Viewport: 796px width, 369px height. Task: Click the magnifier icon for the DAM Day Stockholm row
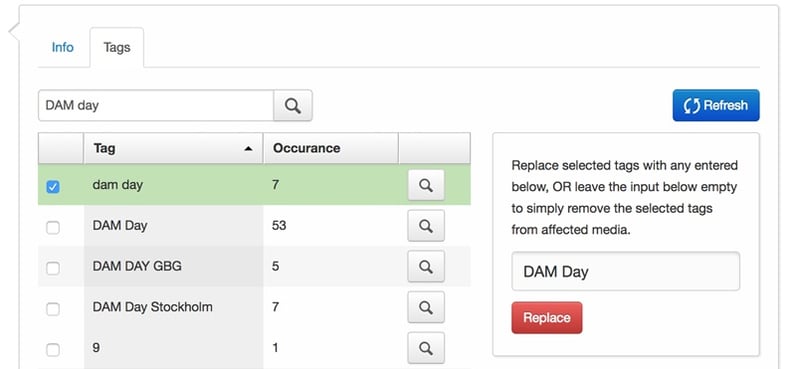pyautogui.click(x=426, y=307)
